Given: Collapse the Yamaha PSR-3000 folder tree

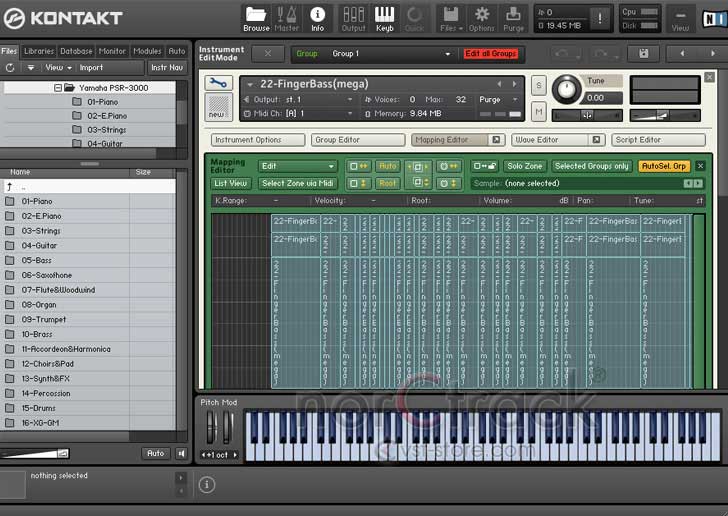Looking at the screenshot, I should [x=58, y=88].
